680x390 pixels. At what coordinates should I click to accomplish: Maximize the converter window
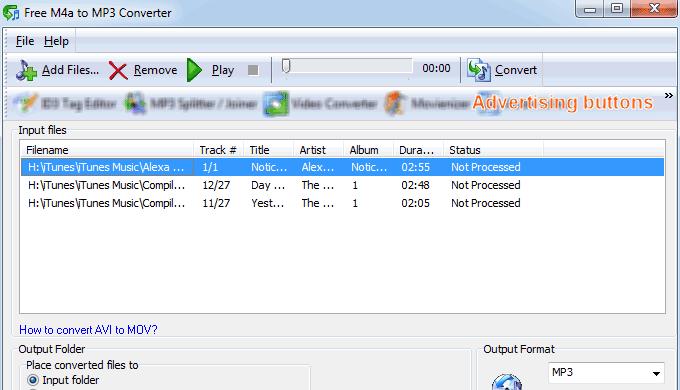[x=617, y=9]
